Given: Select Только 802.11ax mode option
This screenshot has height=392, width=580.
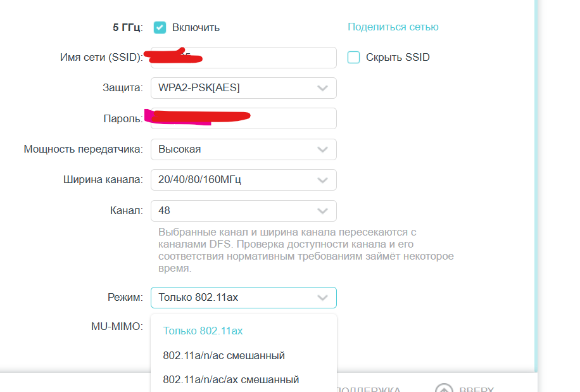Looking at the screenshot, I should tap(203, 331).
